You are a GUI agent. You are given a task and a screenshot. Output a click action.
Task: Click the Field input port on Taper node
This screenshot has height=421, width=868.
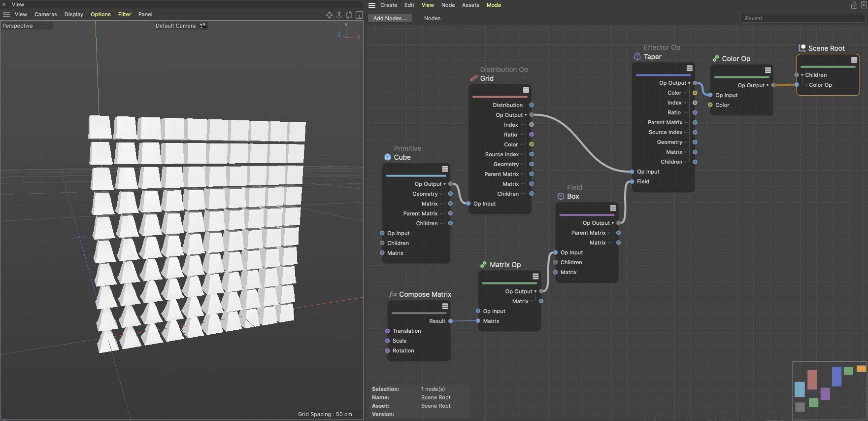click(x=632, y=181)
